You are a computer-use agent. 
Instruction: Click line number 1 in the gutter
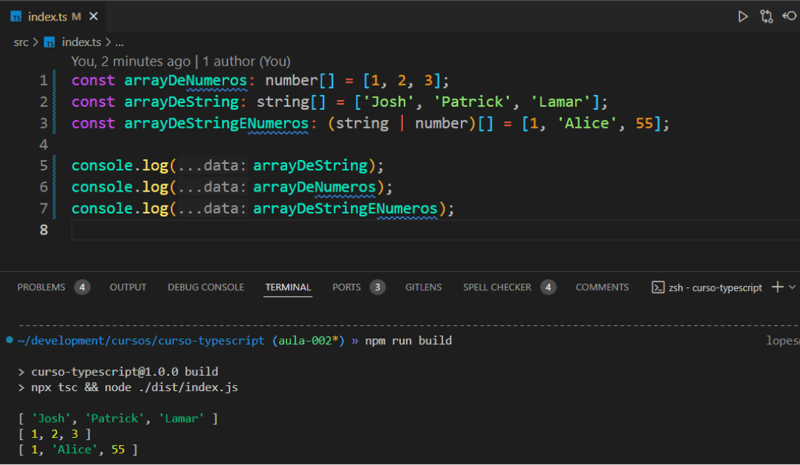(x=43, y=81)
